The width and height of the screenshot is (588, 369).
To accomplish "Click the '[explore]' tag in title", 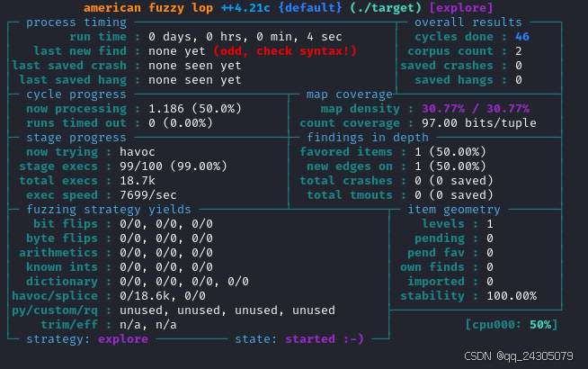I will pyautogui.click(x=461, y=8).
